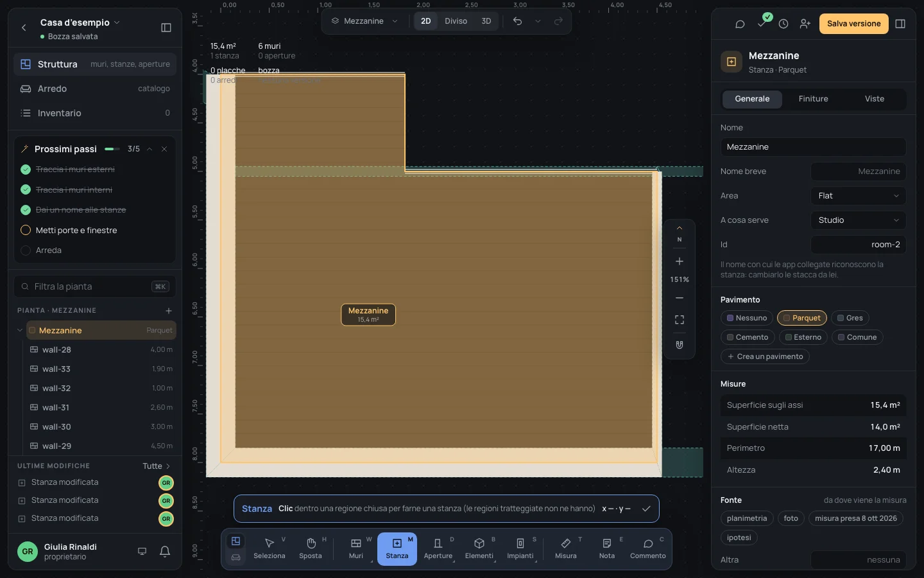The width and height of the screenshot is (924, 578).
Task: Click the Filtra la pianta search field
Action: (x=95, y=286)
